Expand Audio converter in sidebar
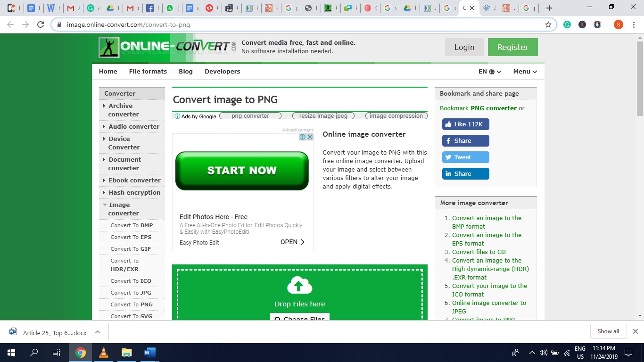Viewport: 644px width, 362px height. [x=132, y=126]
